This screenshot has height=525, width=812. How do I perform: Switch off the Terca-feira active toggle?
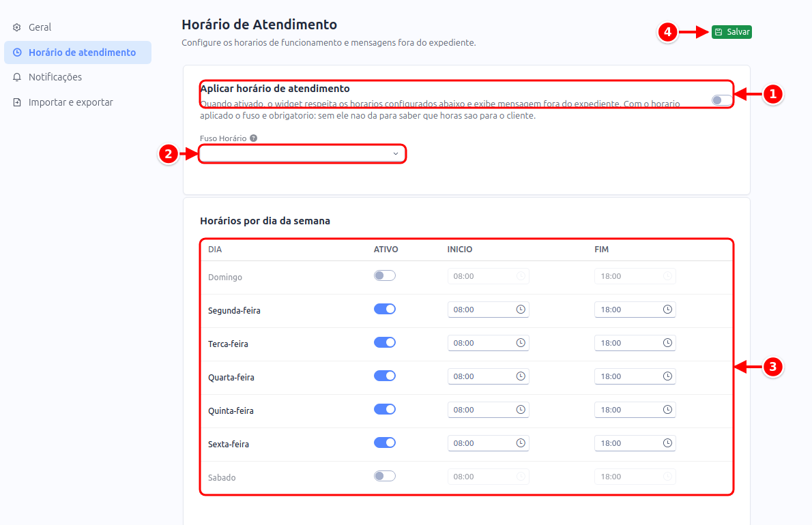(385, 342)
